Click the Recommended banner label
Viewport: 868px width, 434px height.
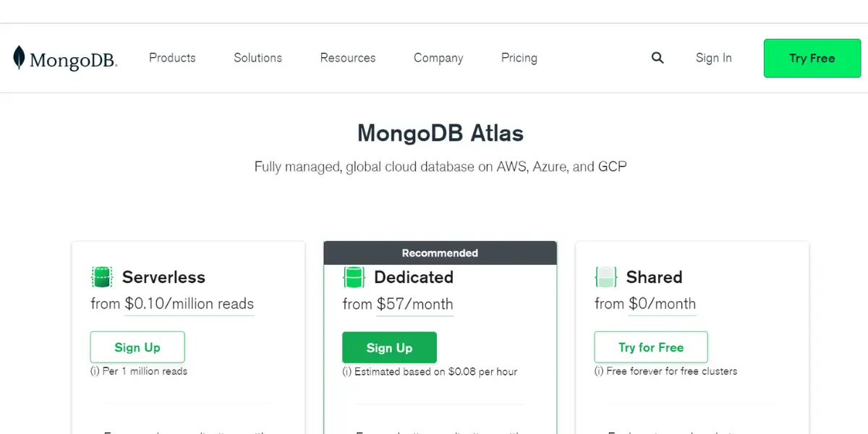440,253
